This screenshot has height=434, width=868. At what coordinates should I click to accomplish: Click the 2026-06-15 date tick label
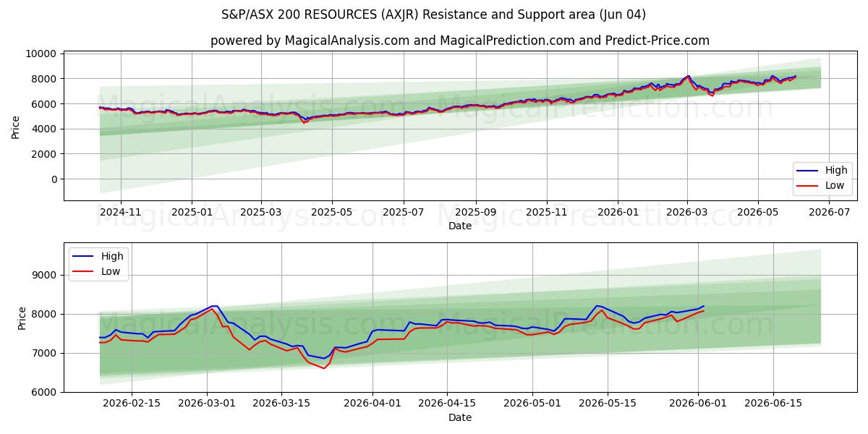point(773,404)
